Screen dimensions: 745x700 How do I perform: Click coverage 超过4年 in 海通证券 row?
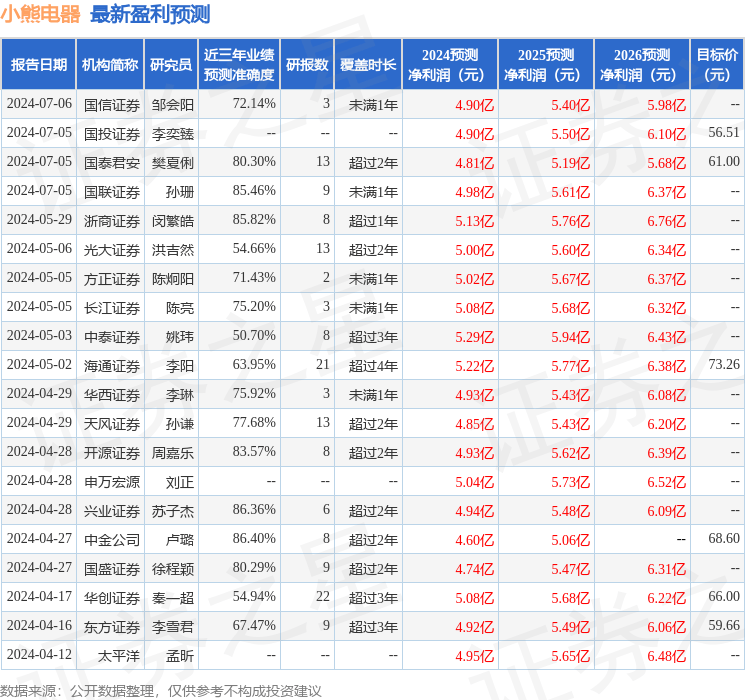pyautogui.click(x=373, y=365)
